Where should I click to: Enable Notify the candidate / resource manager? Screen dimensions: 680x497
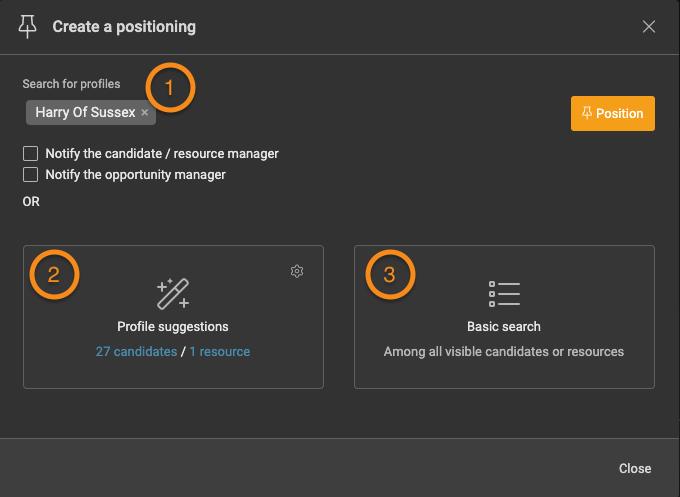30,154
